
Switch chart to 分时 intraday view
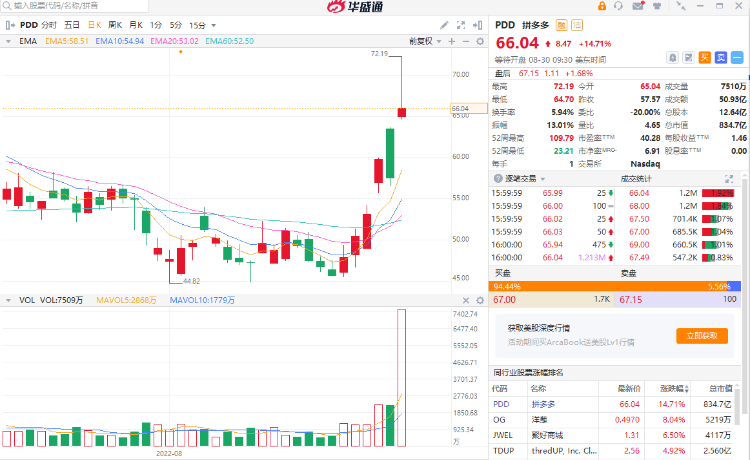point(48,25)
